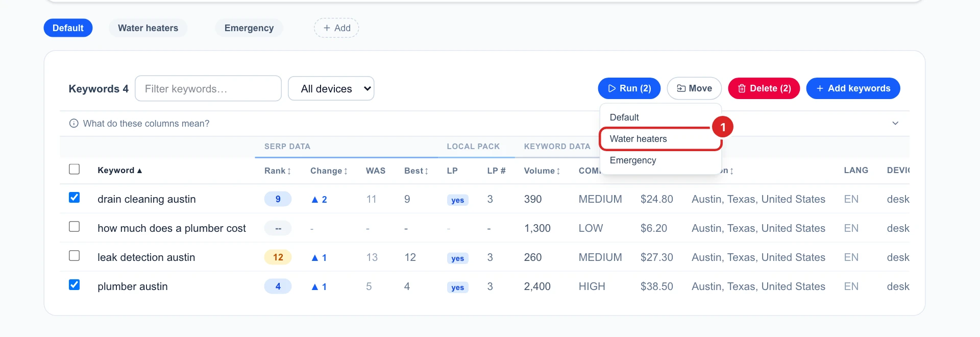Switch to the Emergency group tab
Screen dimensions: 980x337
[x=249, y=28]
